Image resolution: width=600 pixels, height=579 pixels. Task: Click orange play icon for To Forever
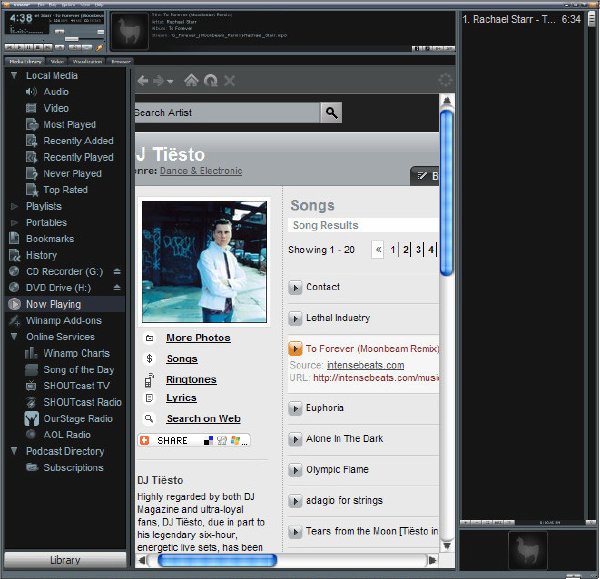[x=295, y=349]
